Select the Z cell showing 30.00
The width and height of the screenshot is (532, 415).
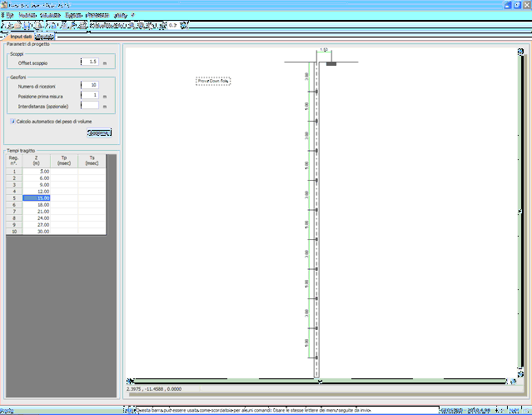pos(37,232)
